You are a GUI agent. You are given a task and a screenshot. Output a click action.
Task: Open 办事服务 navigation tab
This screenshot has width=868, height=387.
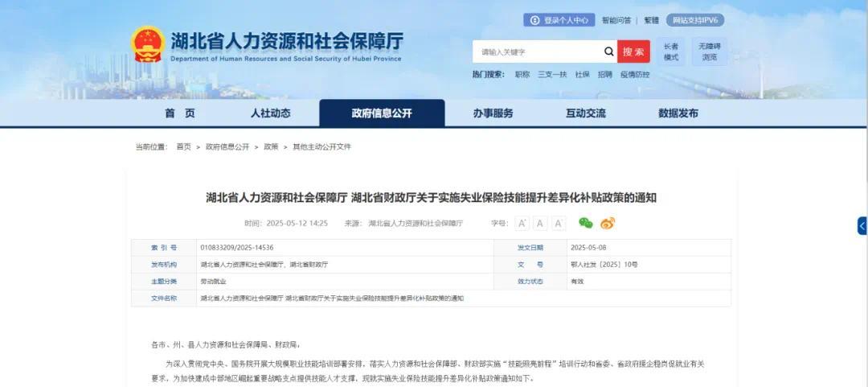point(493,113)
